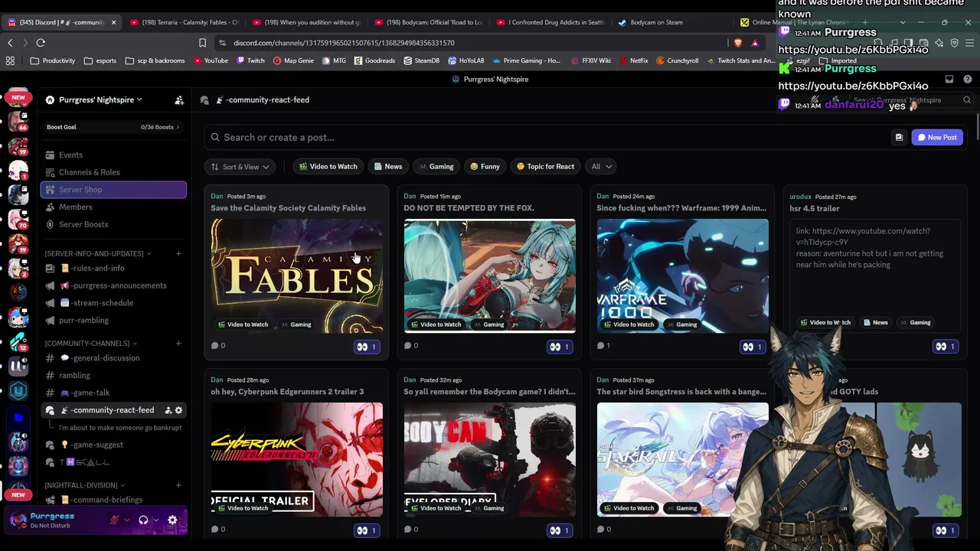React with eyes on Calamity Fables post

point(367,347)
